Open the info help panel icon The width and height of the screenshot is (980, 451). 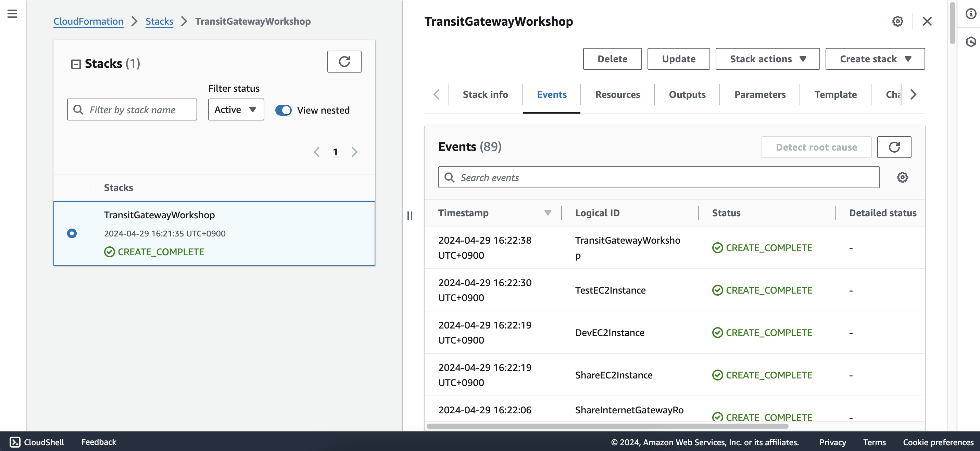(970, 14)
